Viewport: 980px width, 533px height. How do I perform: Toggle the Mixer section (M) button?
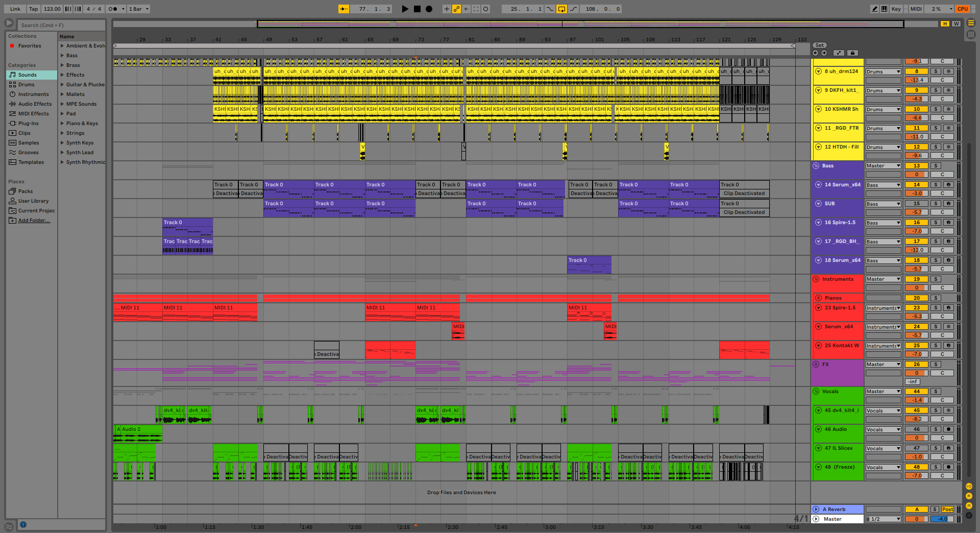pyautogui.click(x=969, y=505)
